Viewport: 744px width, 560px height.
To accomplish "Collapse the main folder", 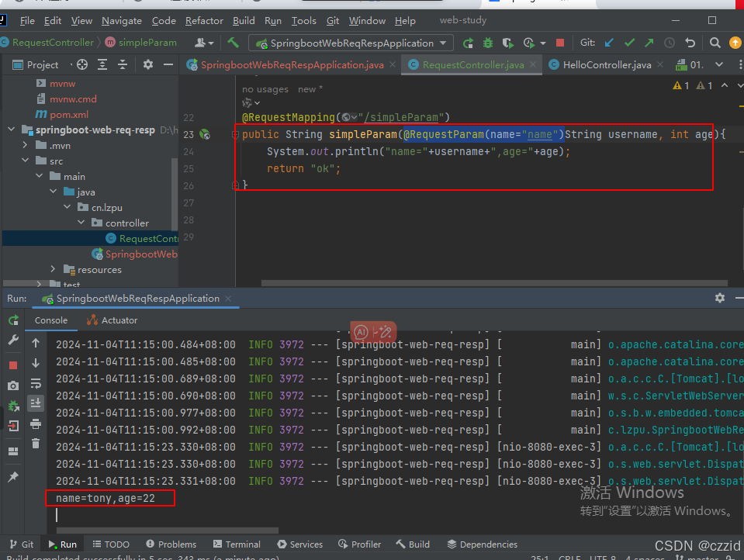I will tap(39, 176).
